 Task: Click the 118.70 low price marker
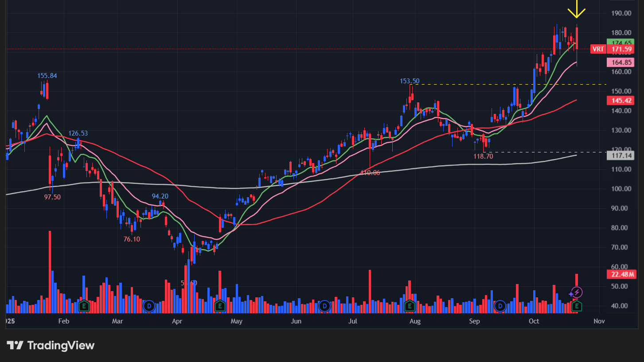483,156
